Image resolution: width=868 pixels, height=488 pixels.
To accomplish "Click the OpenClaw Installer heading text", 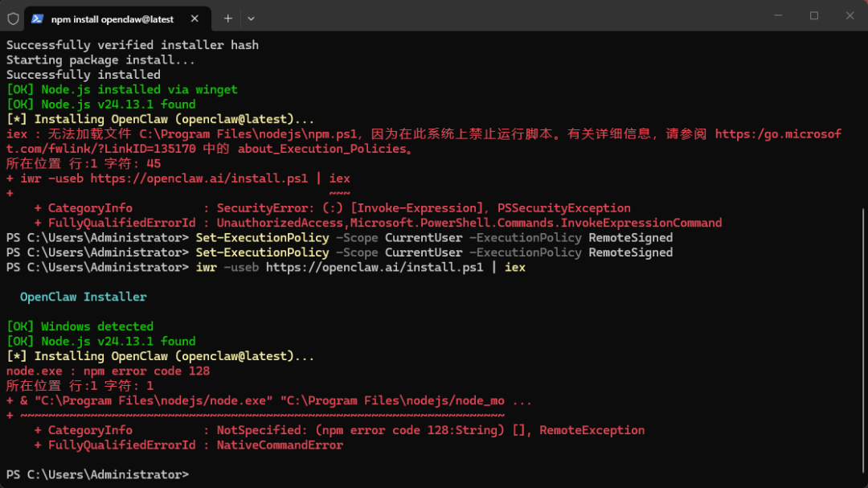I will 84,297.
